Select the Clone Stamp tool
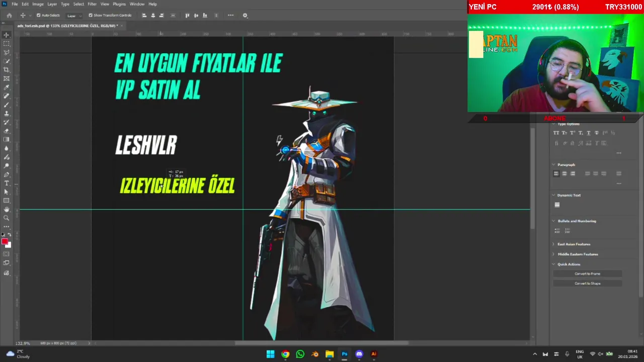Image resolution: width=644 pixels, height=362 pixels. (7, 114)
